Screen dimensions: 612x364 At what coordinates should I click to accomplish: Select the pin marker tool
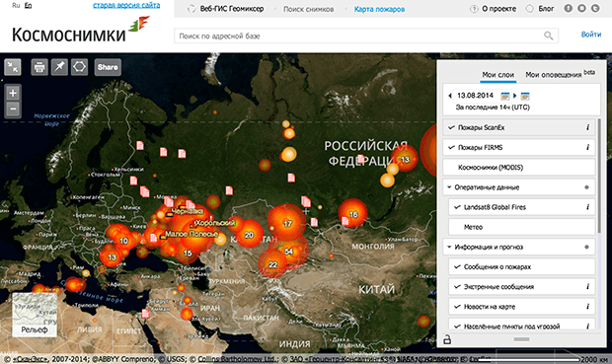(59, 67)
